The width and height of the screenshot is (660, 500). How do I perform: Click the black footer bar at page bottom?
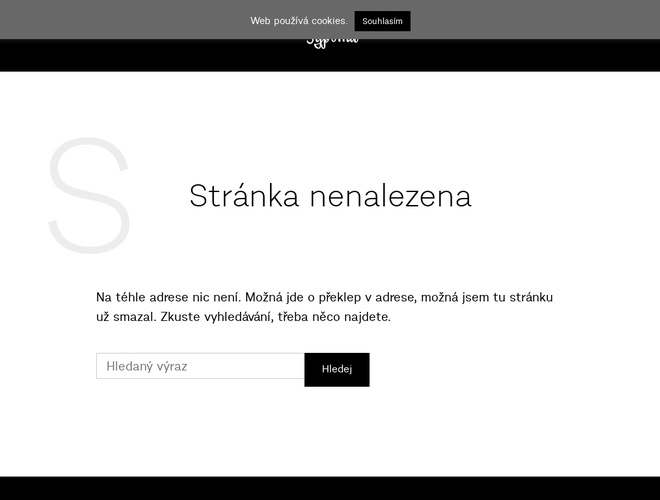330,489
